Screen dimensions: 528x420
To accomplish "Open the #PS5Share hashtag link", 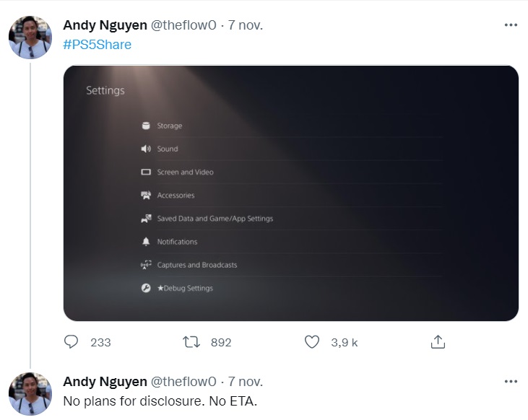I will (98, 45).
